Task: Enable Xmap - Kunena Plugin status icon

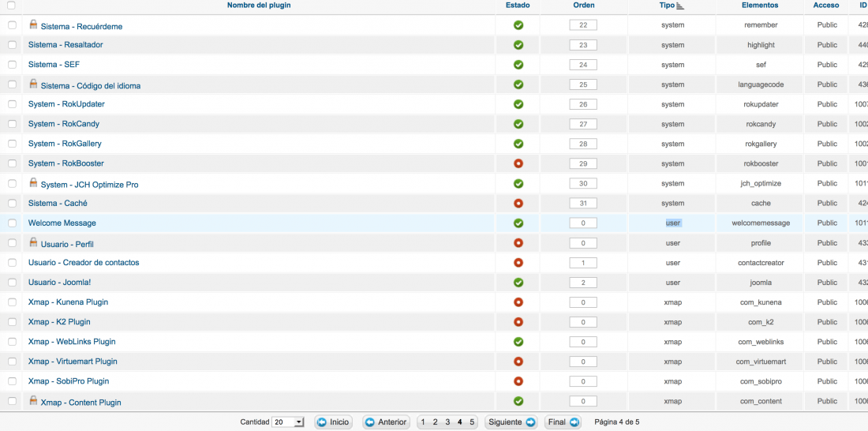Action: click(x=518, y=302)
